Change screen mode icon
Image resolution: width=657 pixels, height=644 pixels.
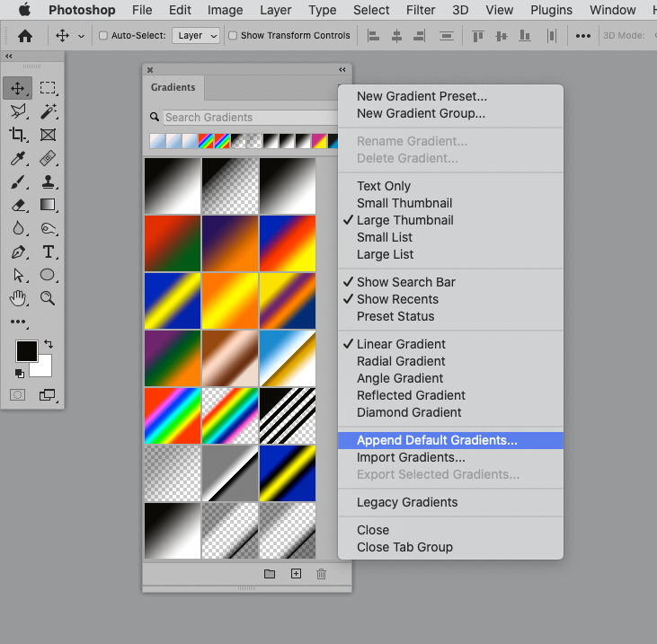point(47,395)
